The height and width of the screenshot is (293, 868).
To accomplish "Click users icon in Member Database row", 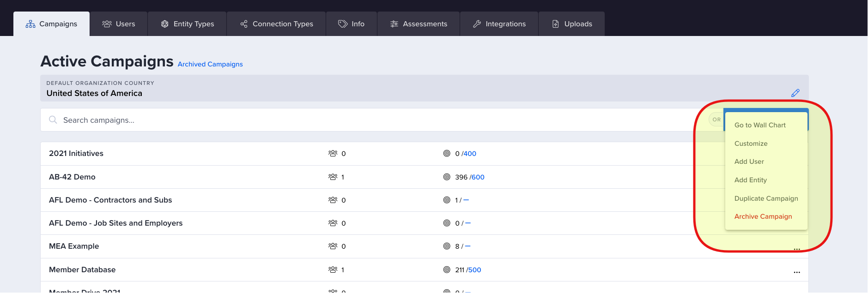I will 333,269.
